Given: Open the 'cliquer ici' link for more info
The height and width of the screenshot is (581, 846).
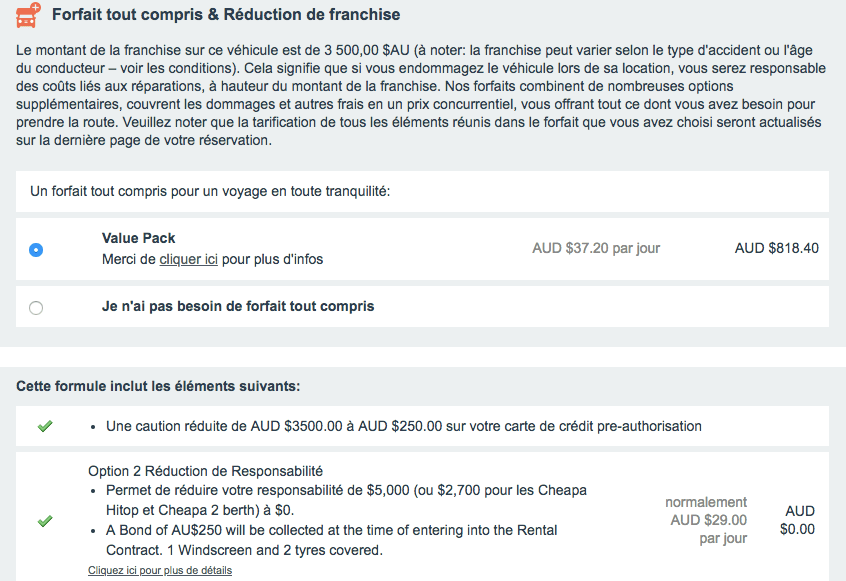Looking at the screenshot, I should pyautogui.click(x=188, y=259).
